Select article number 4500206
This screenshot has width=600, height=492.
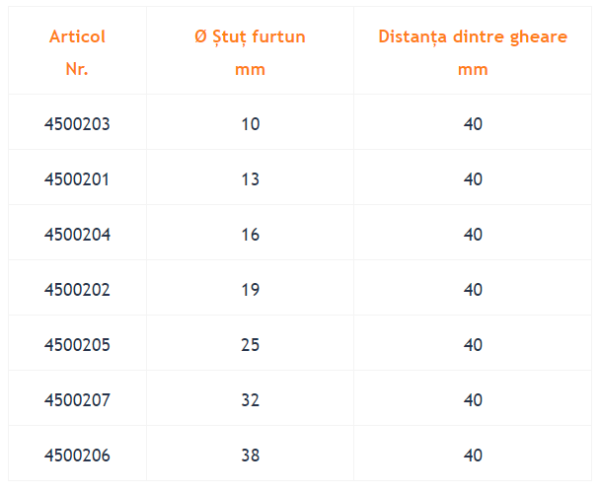pyautogui.click(x=77, y=455)
